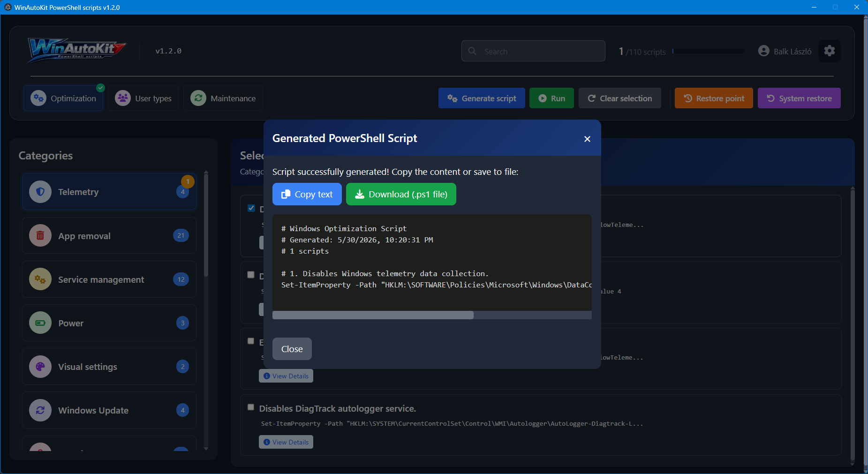View Details for DiagTrack autologger script
868x474 pixels.
(x=286, y=442)
